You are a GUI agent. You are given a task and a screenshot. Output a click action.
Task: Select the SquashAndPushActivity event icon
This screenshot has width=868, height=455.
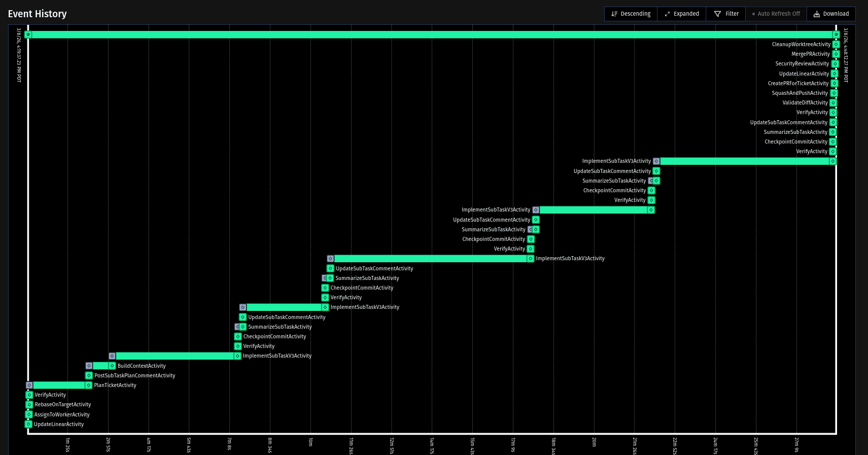[x=834, y=93]
